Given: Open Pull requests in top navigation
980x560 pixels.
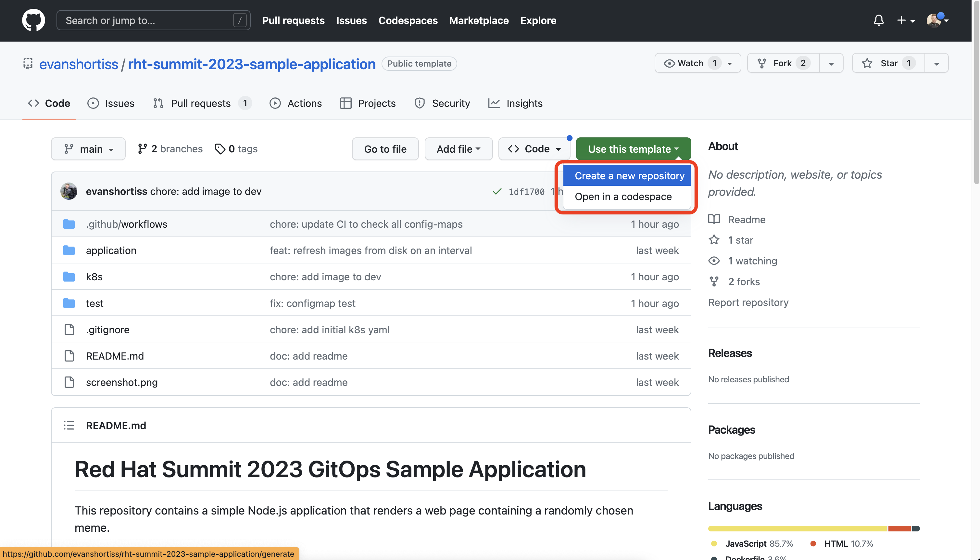Looking at the screenshot, I should tap(293, 20).
